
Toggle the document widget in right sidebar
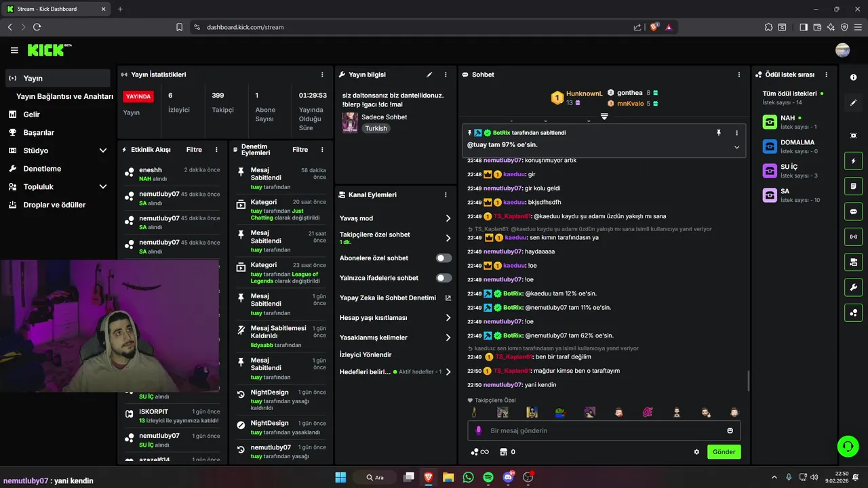853,186
